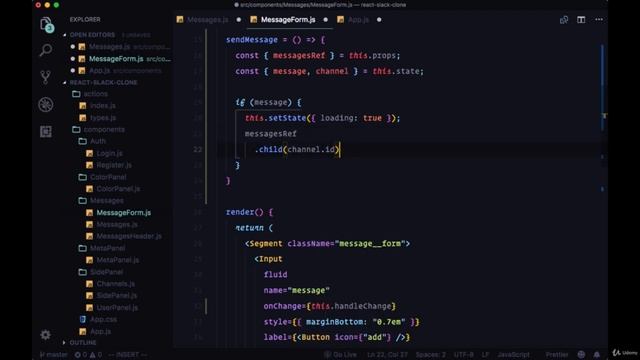Click the JS icon of the MessageForm.js tab
The width and height of the screenshot is (640, 360).
point(253,20)
